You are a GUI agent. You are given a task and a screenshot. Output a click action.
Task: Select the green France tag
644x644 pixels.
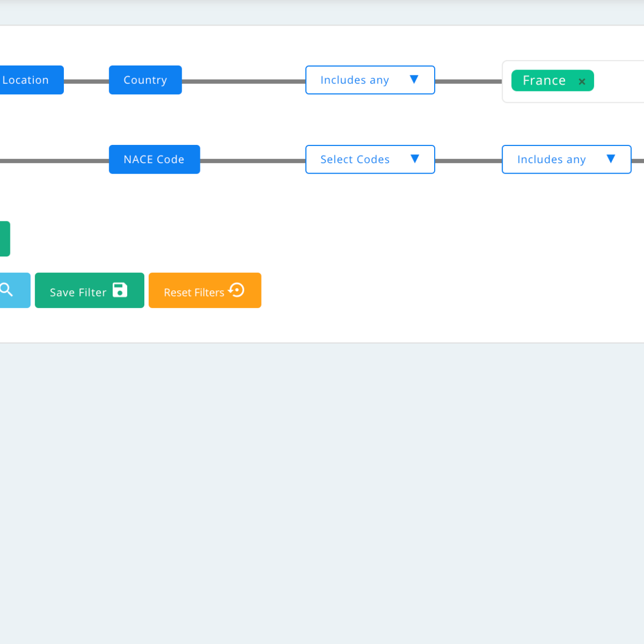coord(544,80)
